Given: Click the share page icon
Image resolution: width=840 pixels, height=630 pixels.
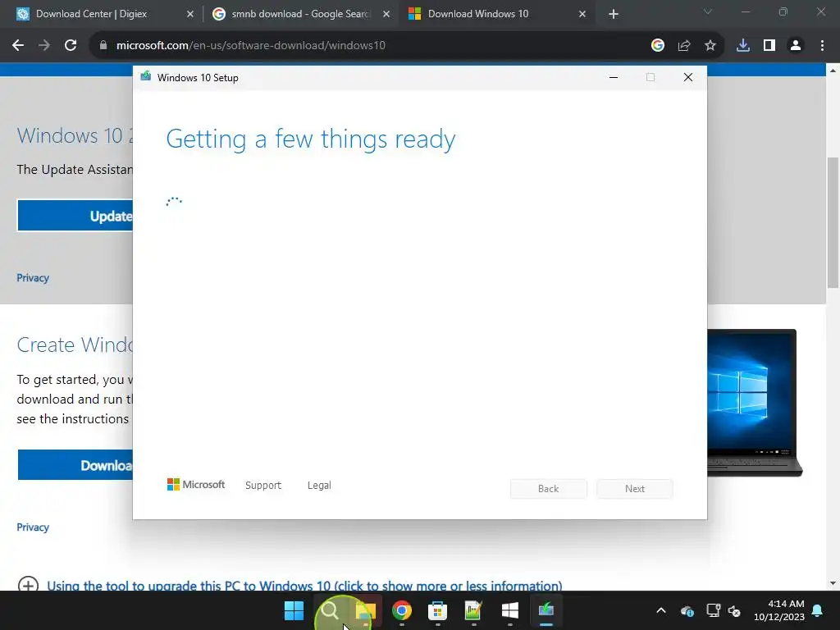Looking at the screenshot, I should point(684,46).
